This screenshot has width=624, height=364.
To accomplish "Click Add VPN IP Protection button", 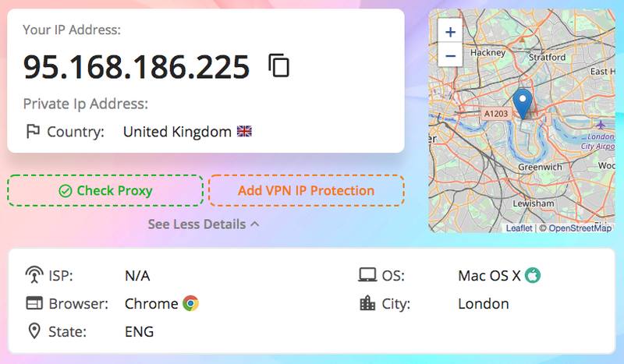I will pyautogui.click(x=307, y=190).
